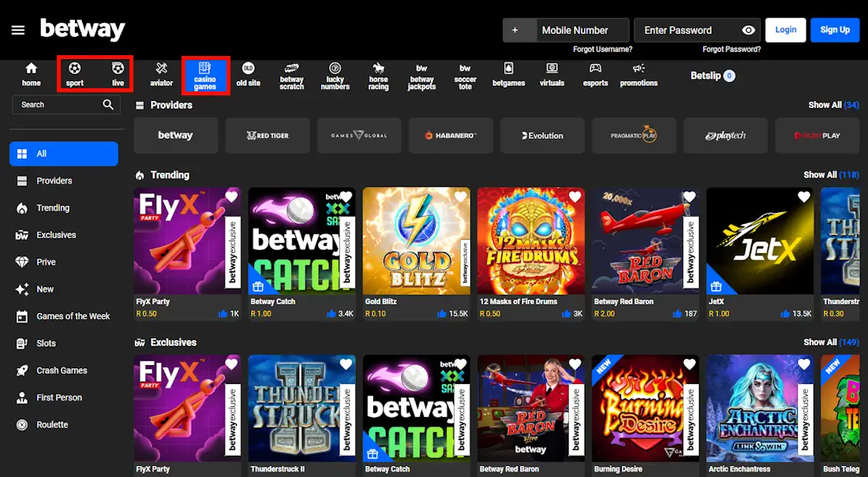
Task: Toggle password visibility with the eye icon
Action: (x=747, y=30)
